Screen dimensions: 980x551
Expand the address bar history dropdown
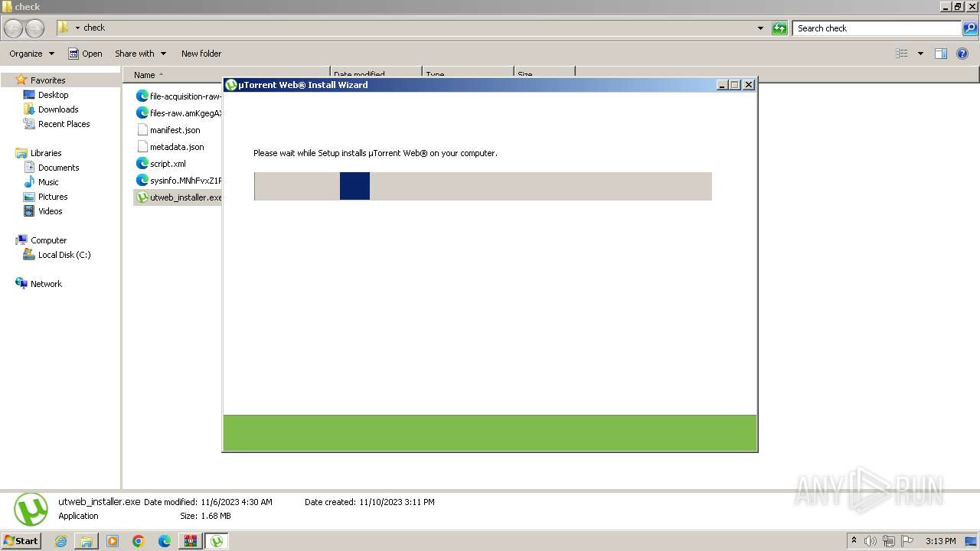tap(760, 28)
